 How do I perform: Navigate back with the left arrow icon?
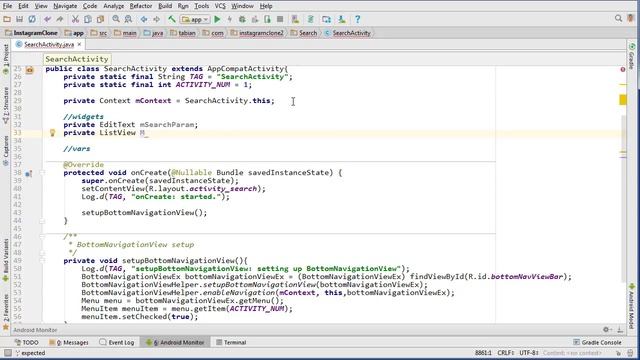tap(144, 19)
